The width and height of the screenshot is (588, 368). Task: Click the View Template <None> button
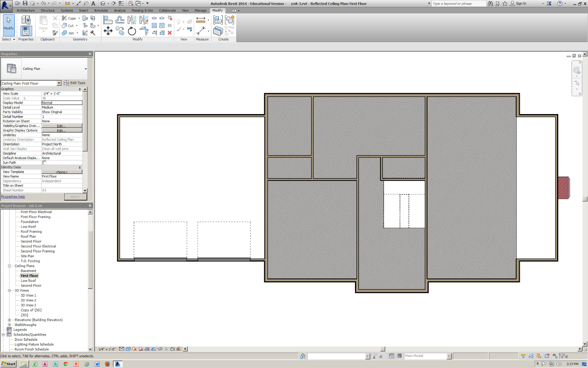62,172
